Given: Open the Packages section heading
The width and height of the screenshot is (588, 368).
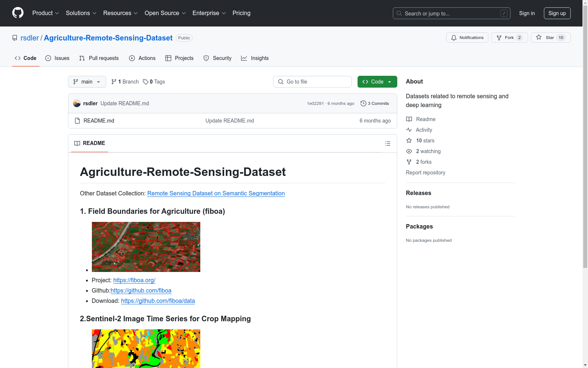Looking at the screenshot, I should pos(419,226).
